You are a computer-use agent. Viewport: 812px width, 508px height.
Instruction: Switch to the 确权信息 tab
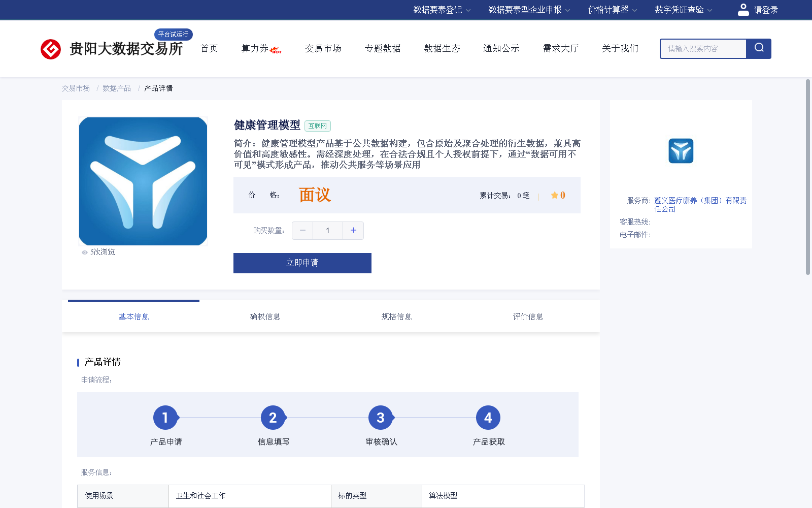(265, 316)
